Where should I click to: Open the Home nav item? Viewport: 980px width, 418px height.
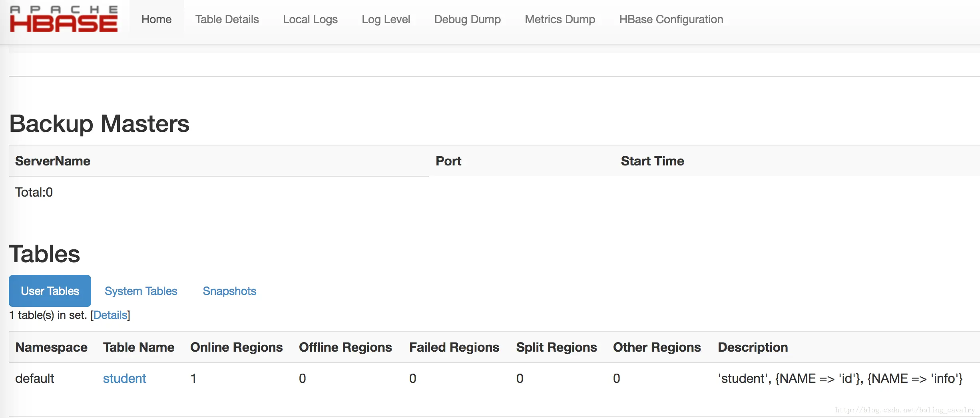point(156,19)
